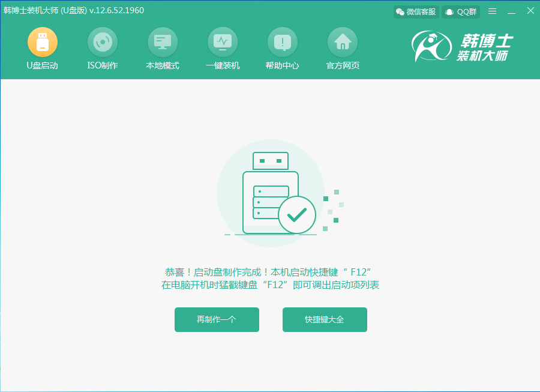Click the congratulations completion message
This screenshot has height=392, width=540.
coord(270,277)
